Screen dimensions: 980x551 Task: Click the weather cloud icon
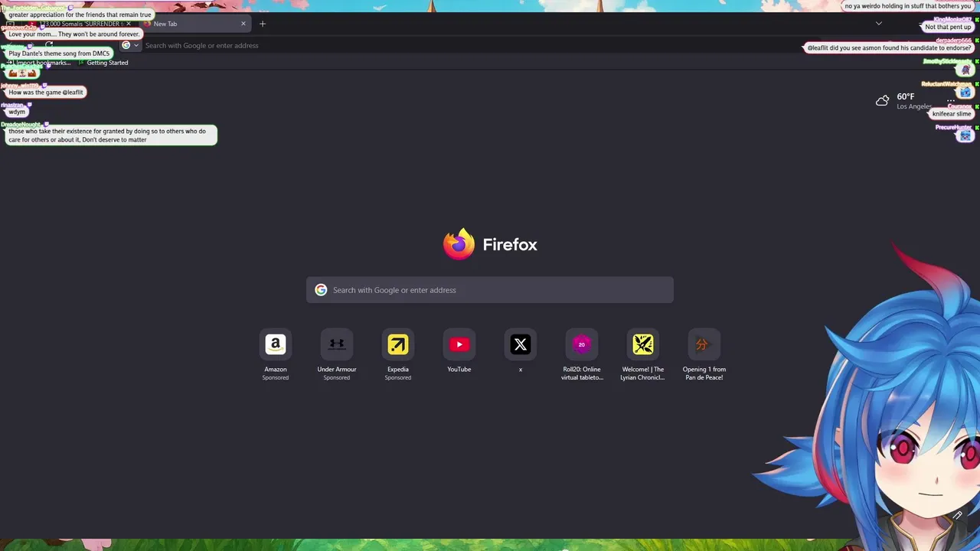[x=883, y=100]
